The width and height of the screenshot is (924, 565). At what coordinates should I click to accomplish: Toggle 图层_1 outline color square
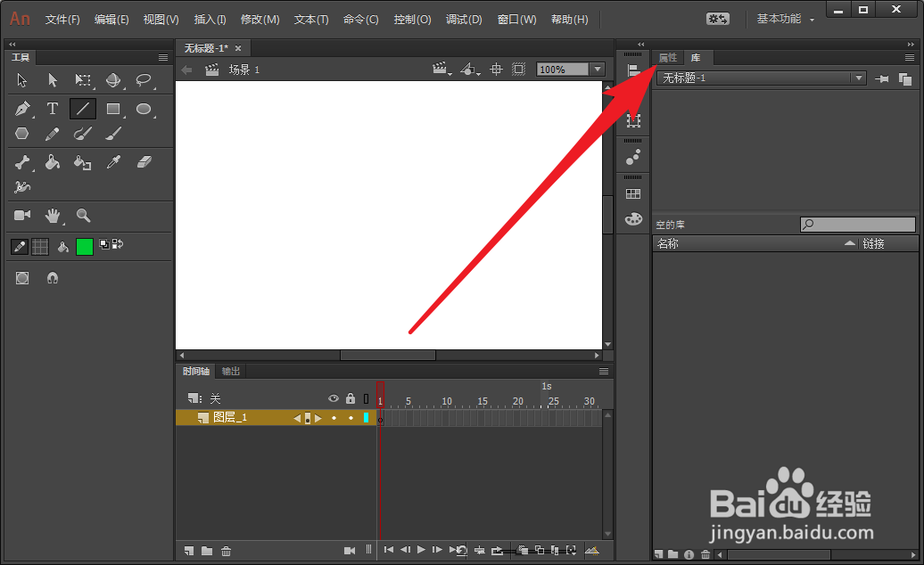pyautogui.click(x=366, y=417)
